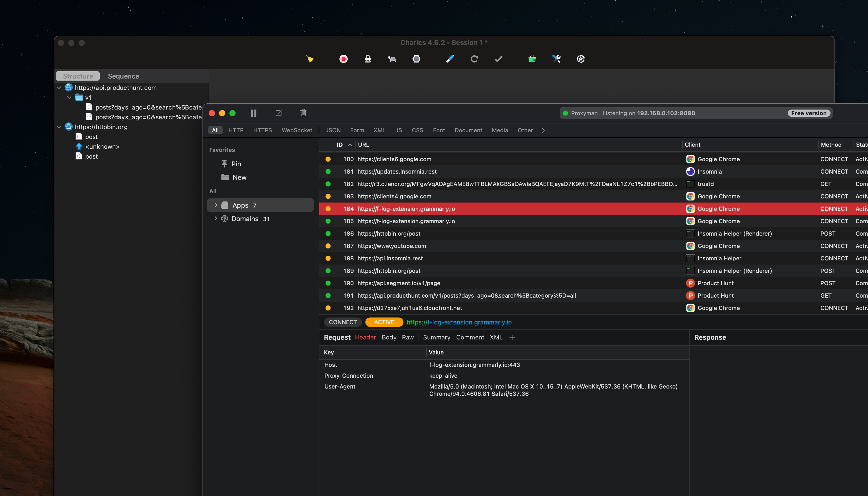Screen dimensions: 868x496
Task: Click the Proxyman trash clear icon
Action: (303, 113)
